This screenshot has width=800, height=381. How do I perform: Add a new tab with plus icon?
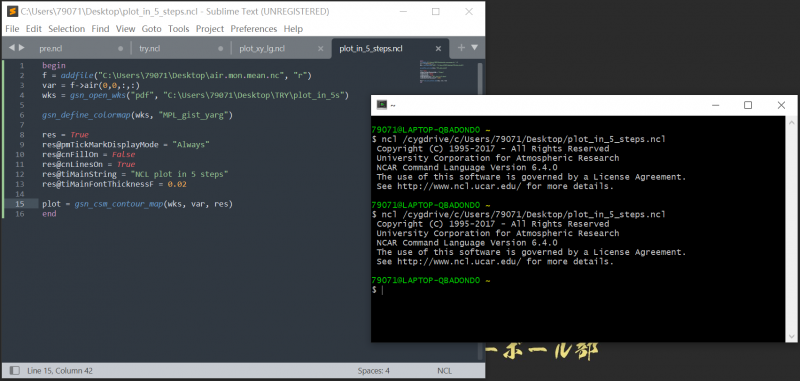(x=461, y=47)
